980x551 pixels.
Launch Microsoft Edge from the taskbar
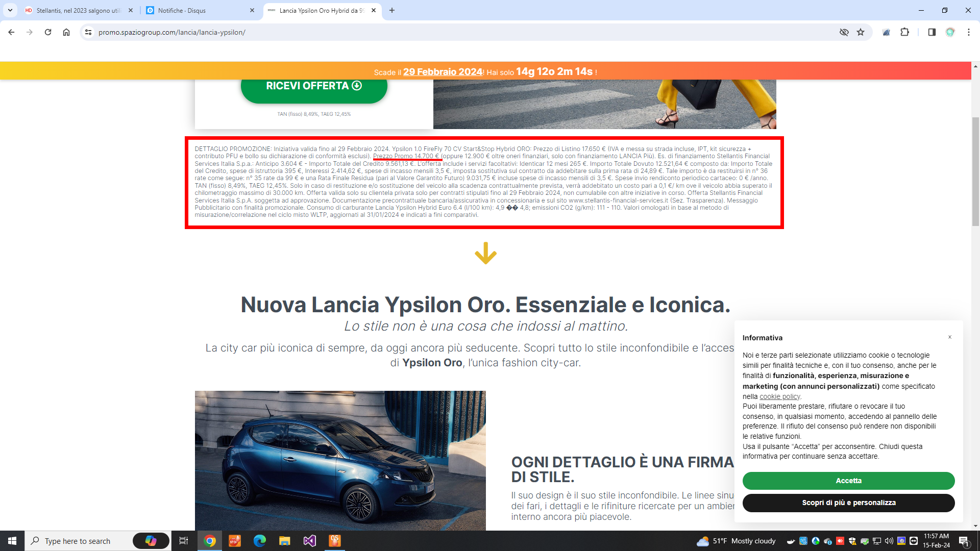(260, 541)
